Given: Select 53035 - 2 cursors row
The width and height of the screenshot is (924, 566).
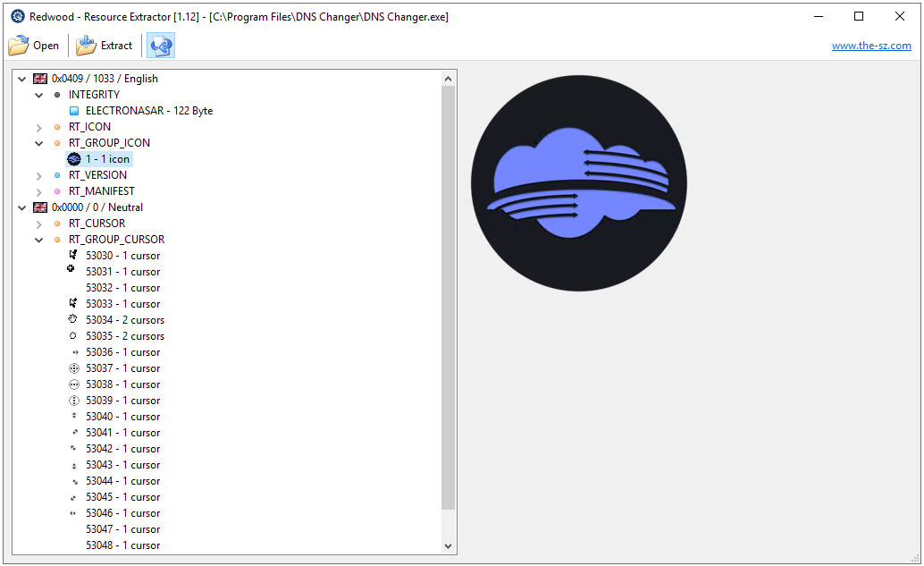Looking at the screenshot, I should coord(125,336).
